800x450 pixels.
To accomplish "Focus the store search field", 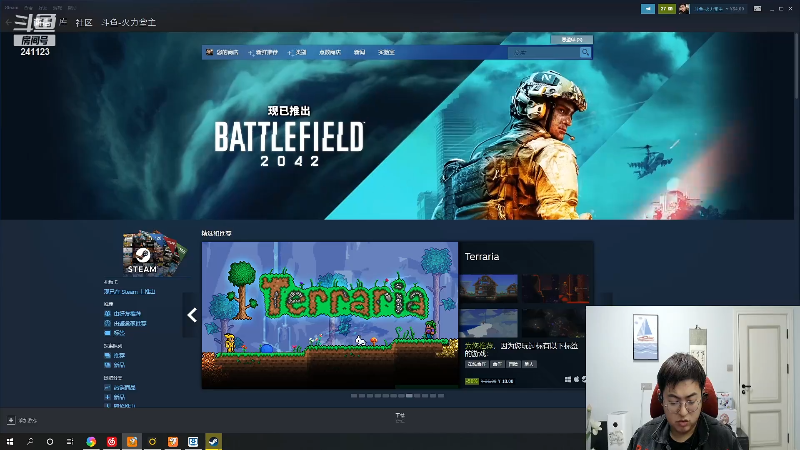I will tap(544, 53).
